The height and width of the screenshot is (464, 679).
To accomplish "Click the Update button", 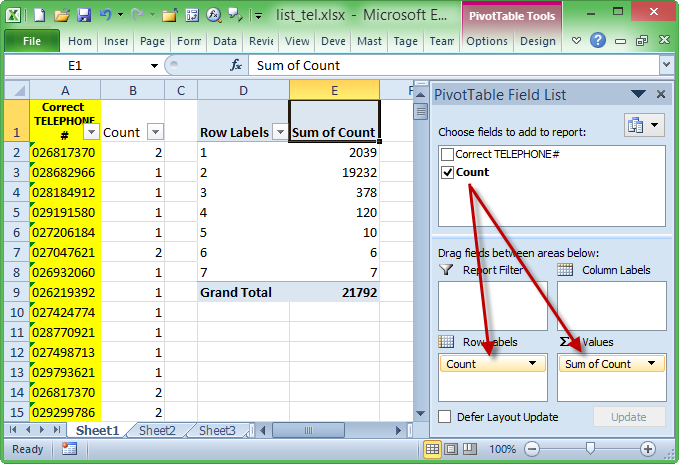I will (629, 417).
